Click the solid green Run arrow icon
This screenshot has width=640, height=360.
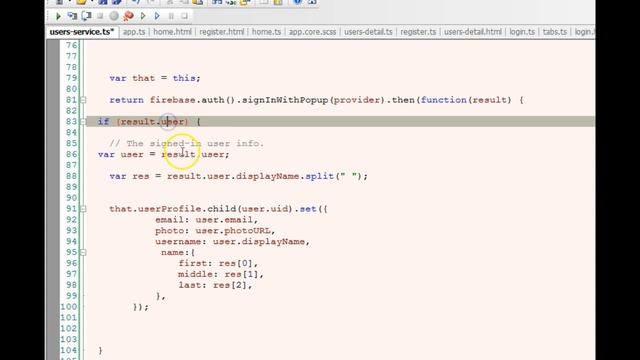[x=58, y=16]
